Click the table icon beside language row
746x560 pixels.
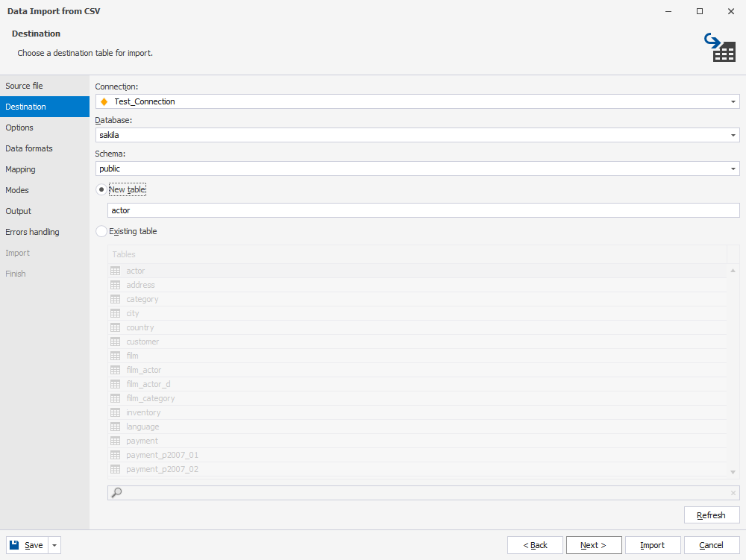click(x=115, y=427)
